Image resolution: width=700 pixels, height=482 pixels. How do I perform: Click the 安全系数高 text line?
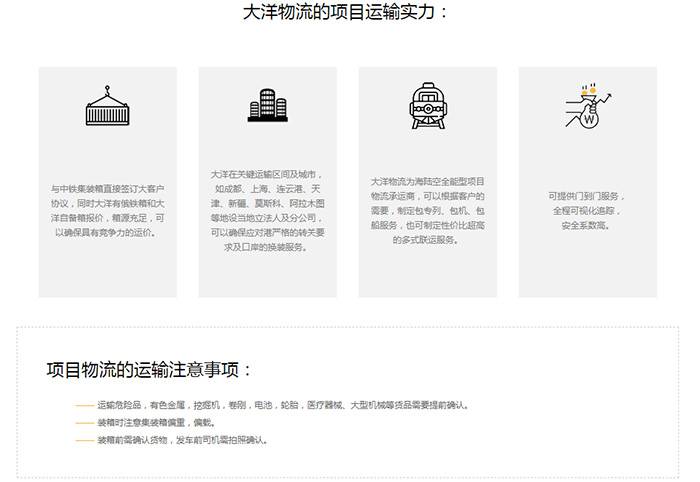point(586,226)
